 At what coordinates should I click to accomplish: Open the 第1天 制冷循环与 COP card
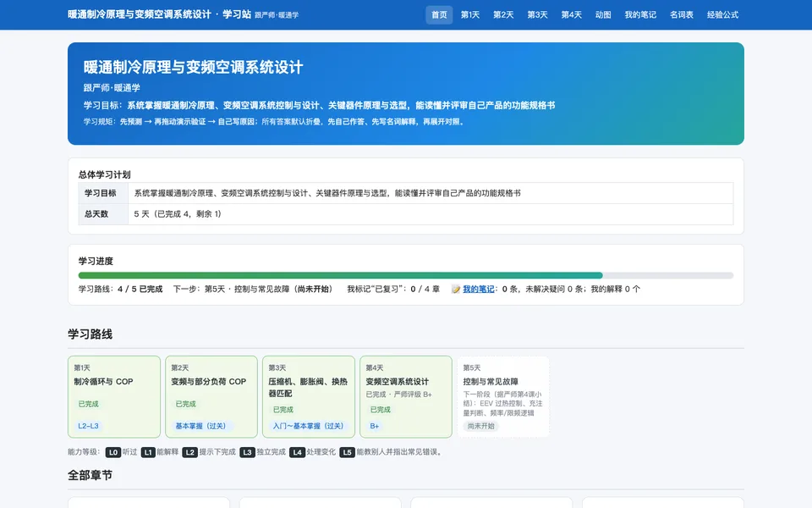[x=114, y=397]
